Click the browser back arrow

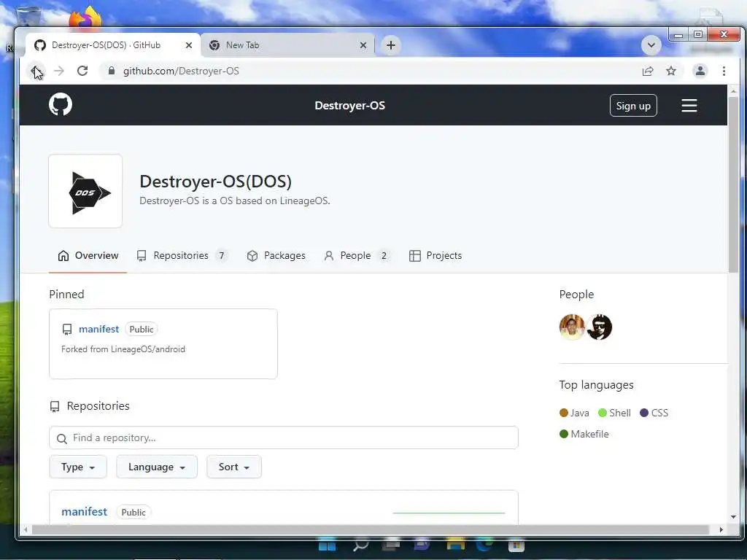pos(36,71)
